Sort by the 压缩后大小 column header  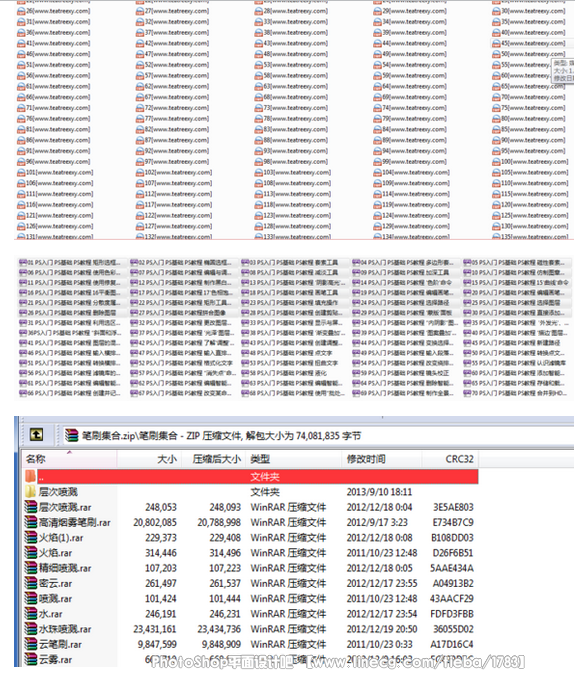[x=213, y=459]
